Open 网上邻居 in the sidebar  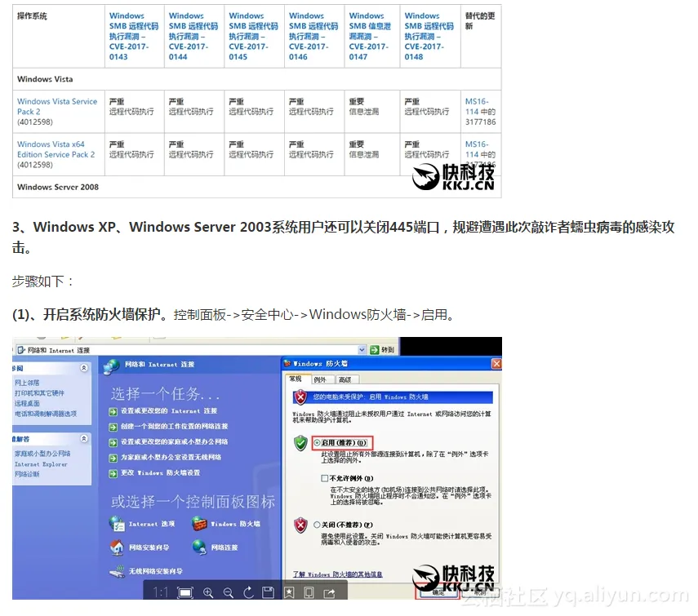(x=27, y=383)
